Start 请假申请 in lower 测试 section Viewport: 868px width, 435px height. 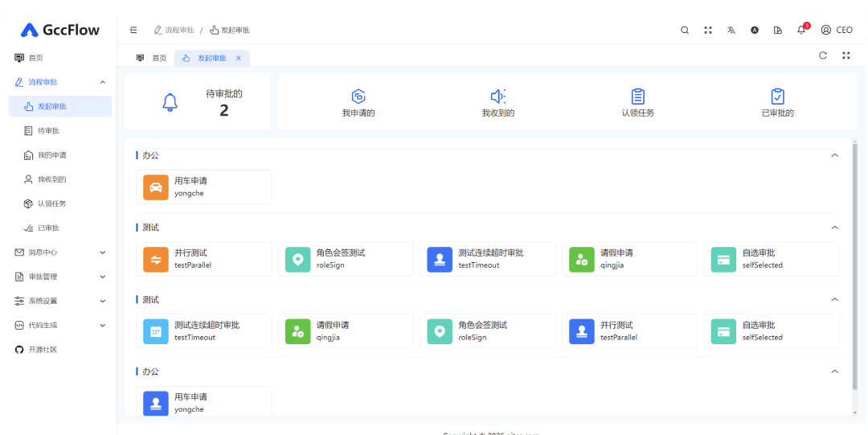(346, 330)
